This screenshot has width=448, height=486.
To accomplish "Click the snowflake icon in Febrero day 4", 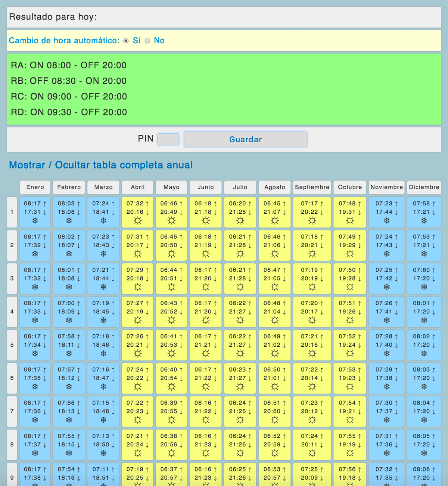I will point(69,321).
